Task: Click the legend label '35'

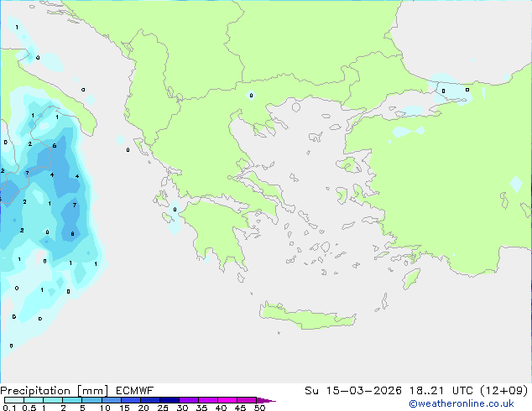Action: [x=201, y=408]
